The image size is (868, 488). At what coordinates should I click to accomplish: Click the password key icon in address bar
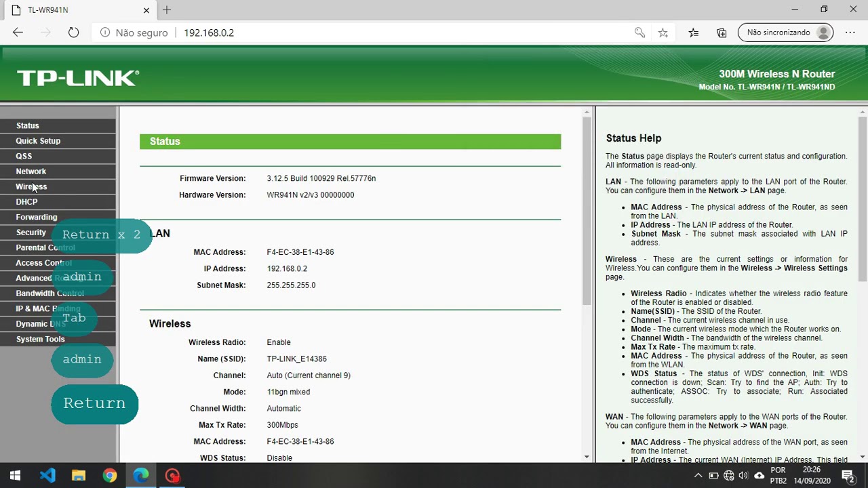(639, 33)
